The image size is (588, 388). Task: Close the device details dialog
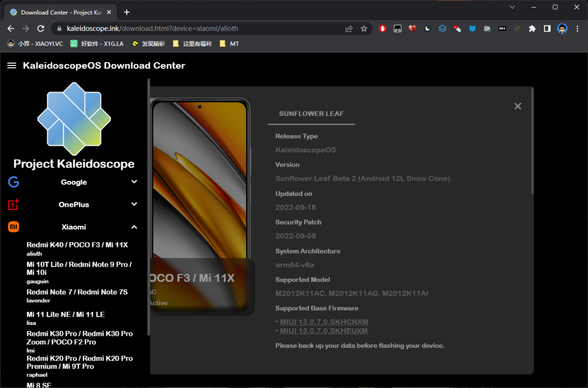click(518, 107)
